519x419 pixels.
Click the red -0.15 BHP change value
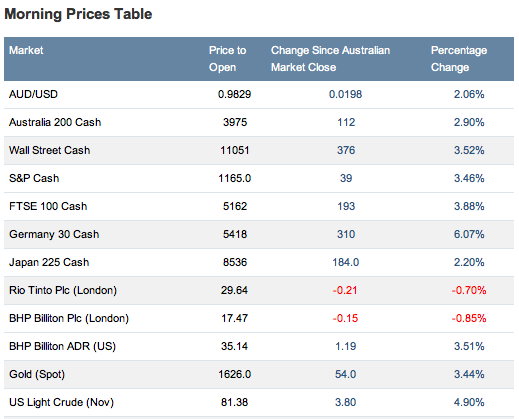(x=345, y=318)
